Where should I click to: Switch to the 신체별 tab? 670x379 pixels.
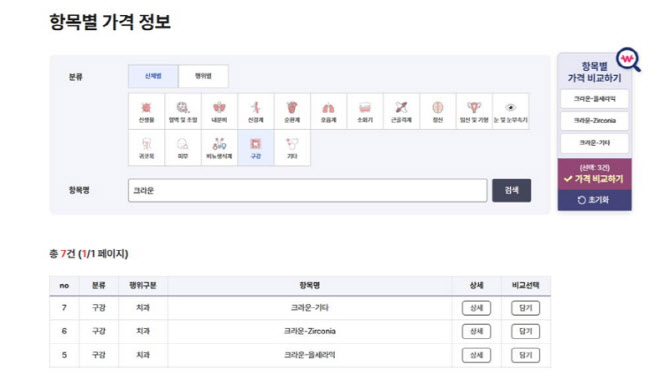click(153, 76)
